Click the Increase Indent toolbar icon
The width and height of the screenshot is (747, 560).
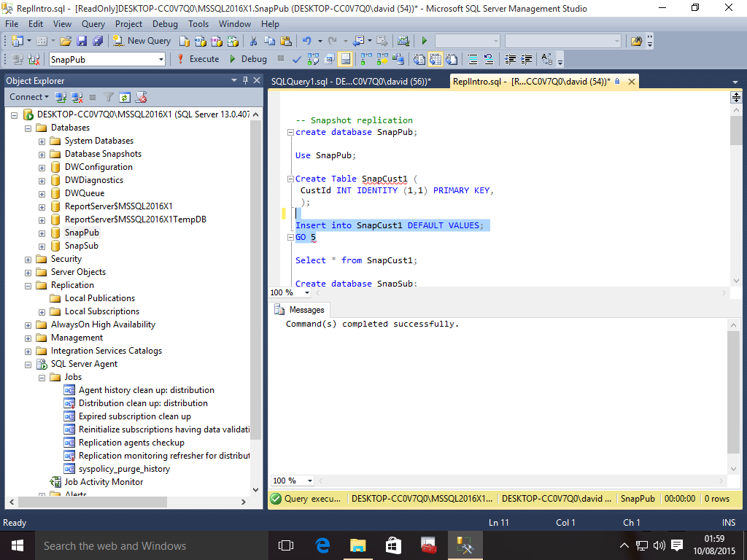(525, 59)
